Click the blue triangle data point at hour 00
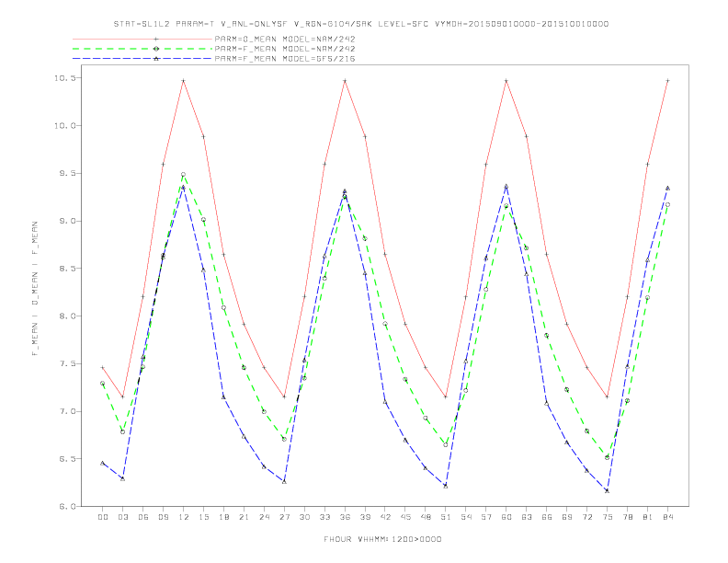 click(x=103, y=463)
